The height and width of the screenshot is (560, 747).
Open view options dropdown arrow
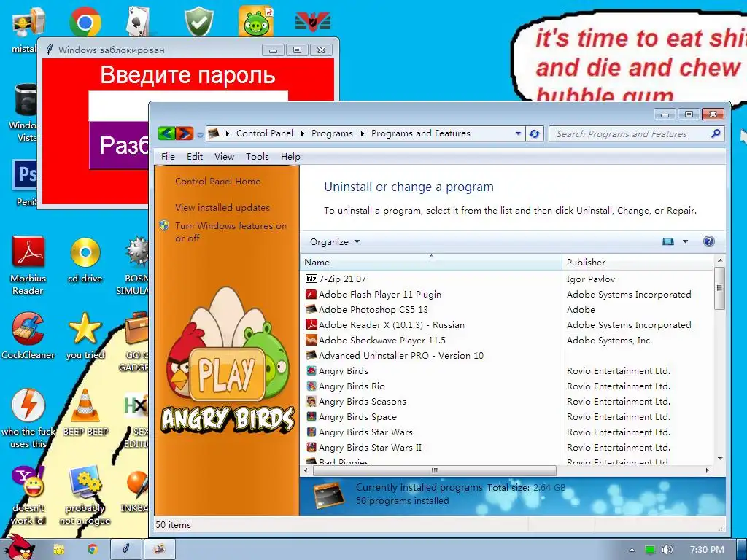685,241
